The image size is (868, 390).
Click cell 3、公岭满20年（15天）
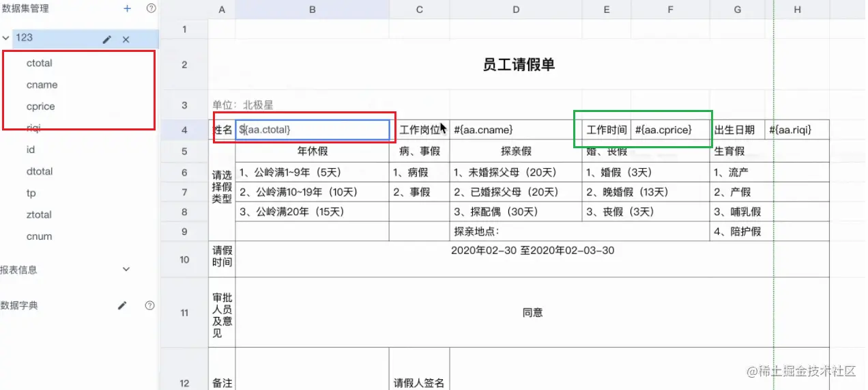tap(313, 212)
